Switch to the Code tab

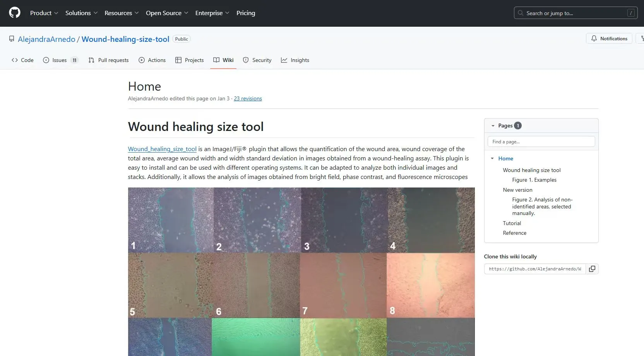pyautogui.click(x=22, y=60)
